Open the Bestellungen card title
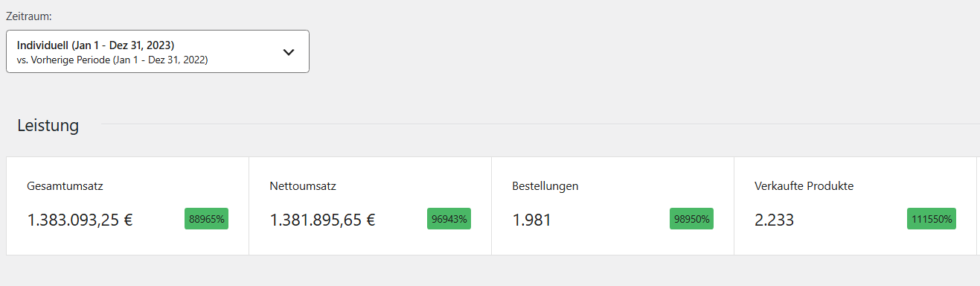The image size is (980, 286). pyautogui.click(x=545, y=186)
